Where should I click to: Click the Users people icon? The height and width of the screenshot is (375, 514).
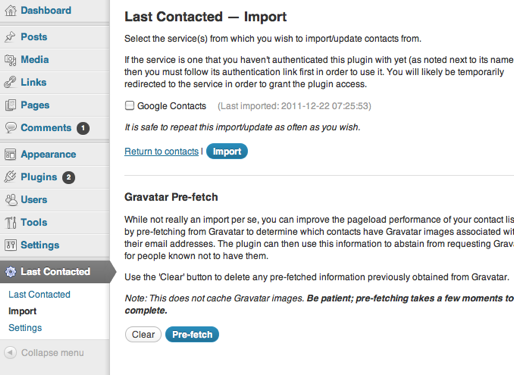[x=11, y=200]
